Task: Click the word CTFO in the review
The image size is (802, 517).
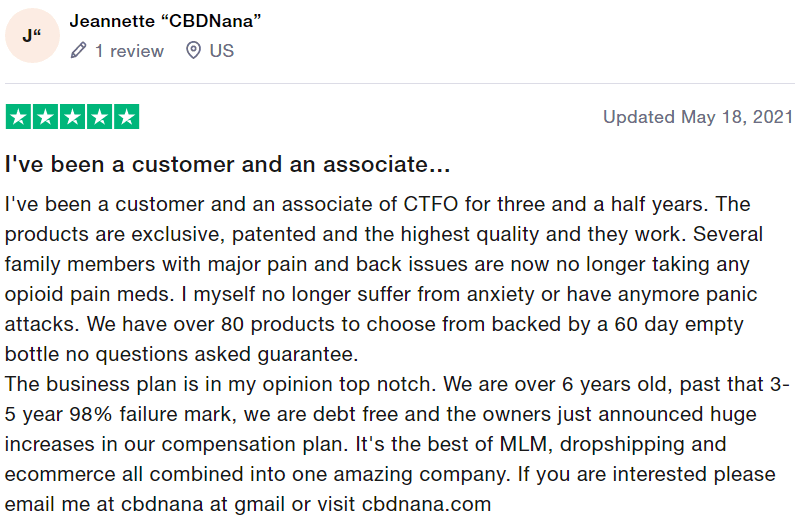Action: (431, 204)
